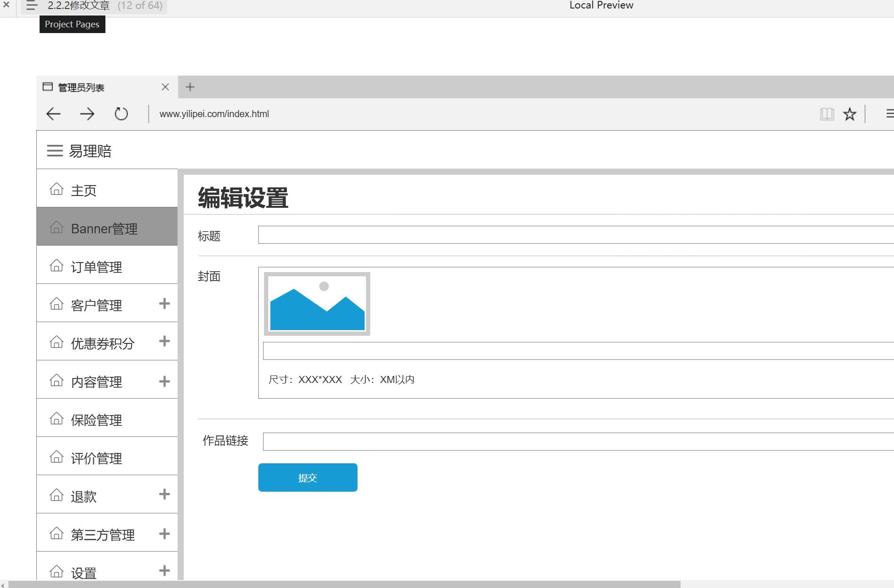
Task: Click the home icon beside 设置
Action: (x=57, y=571)
